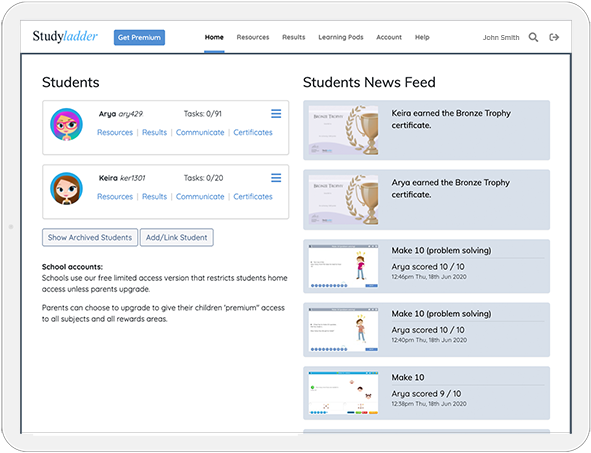Viewport: 591px width, 453px height.
Task: Open Keira's hamburger menu icon
Action: [x=276, y=178]
